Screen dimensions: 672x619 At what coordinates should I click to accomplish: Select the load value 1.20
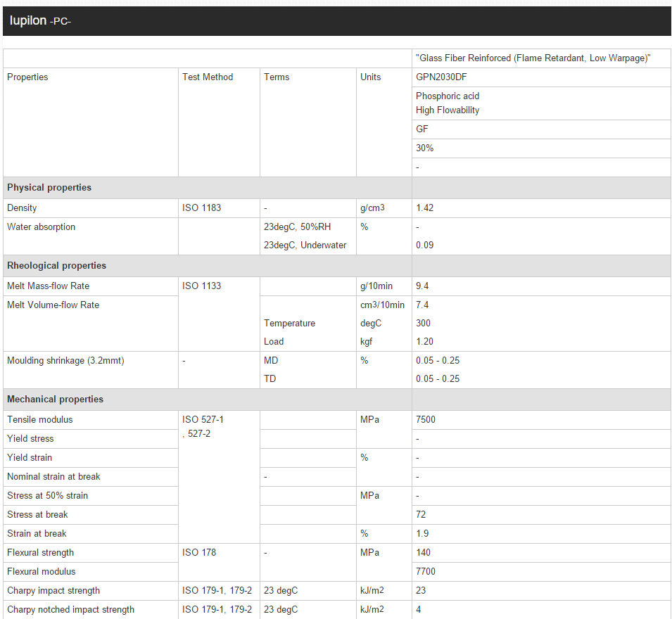tap(424, 342)
